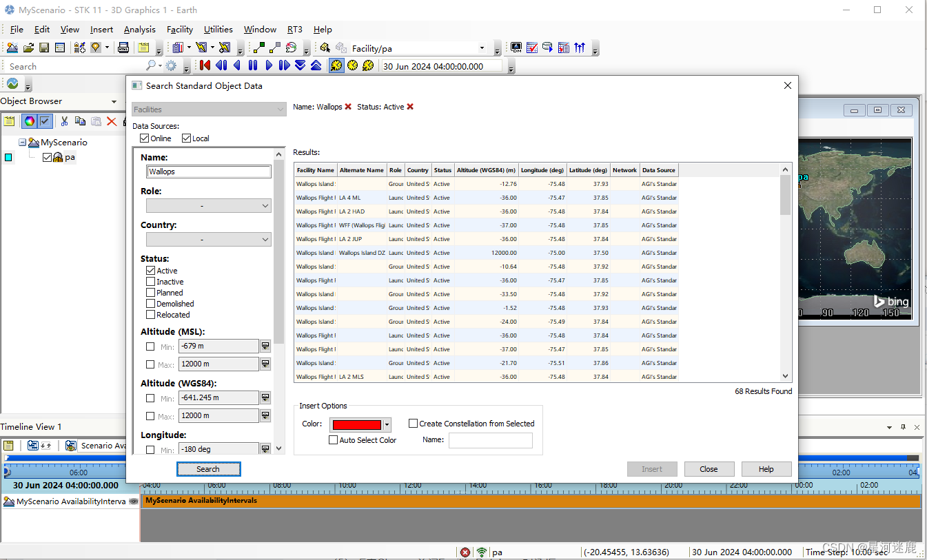Open the RT3 menu

(x=295, y=30)
